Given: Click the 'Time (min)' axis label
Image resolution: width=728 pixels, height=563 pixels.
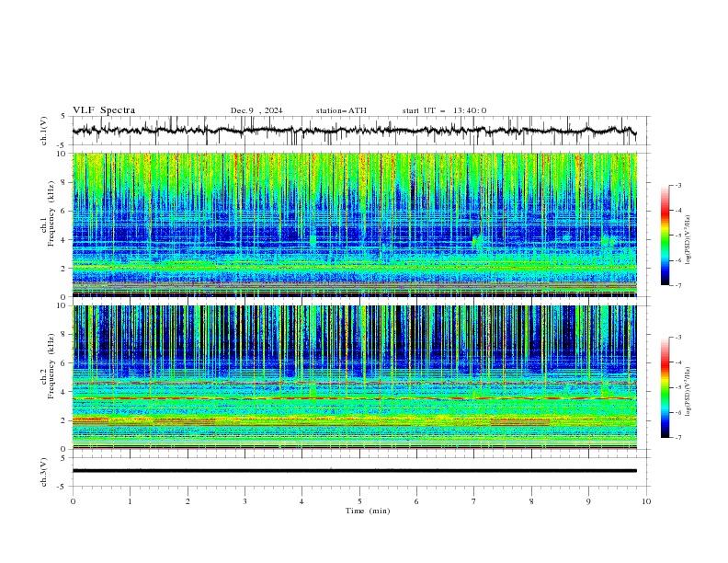Looking at the screenshot, I should [368, 511].
